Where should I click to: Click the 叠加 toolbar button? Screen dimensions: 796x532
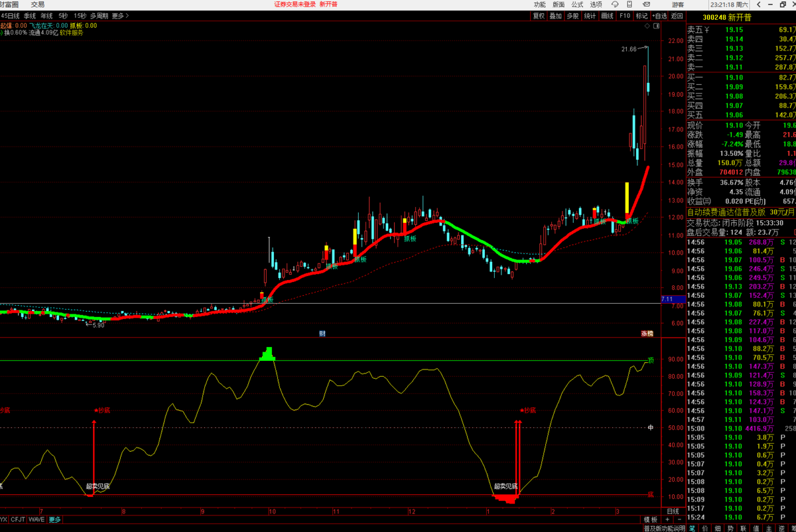point(556,16)
